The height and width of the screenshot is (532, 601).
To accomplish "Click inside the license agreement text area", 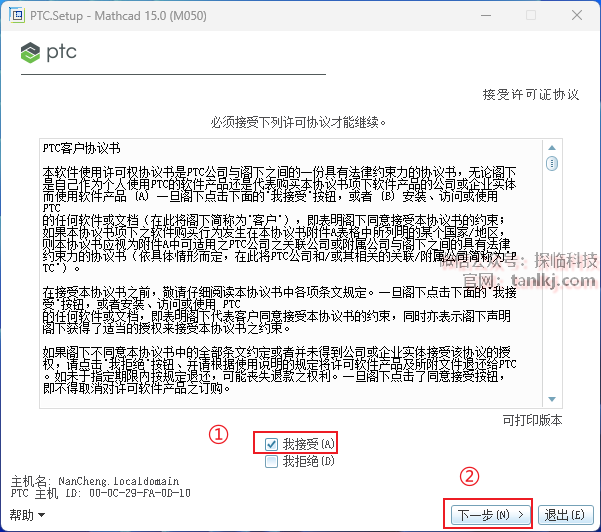I will click(291, 273).
